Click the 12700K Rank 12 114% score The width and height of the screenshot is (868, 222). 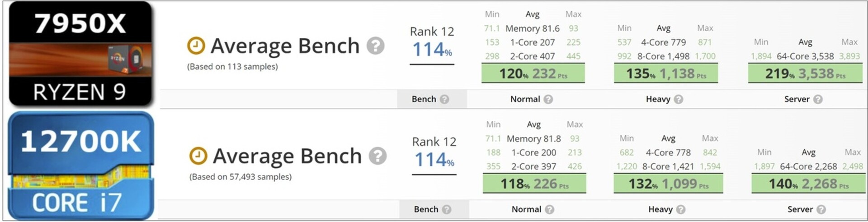434,155
